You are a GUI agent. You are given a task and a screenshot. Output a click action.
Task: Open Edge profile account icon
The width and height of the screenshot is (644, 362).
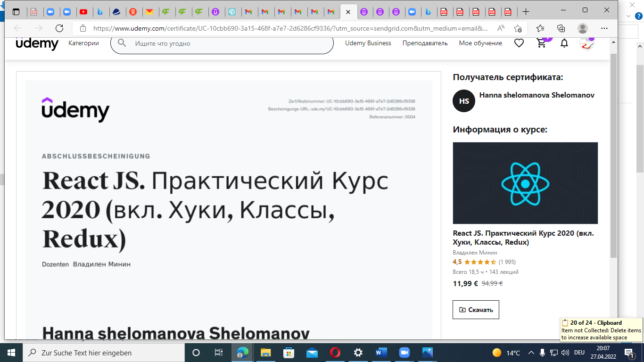[x=583, y=28]
